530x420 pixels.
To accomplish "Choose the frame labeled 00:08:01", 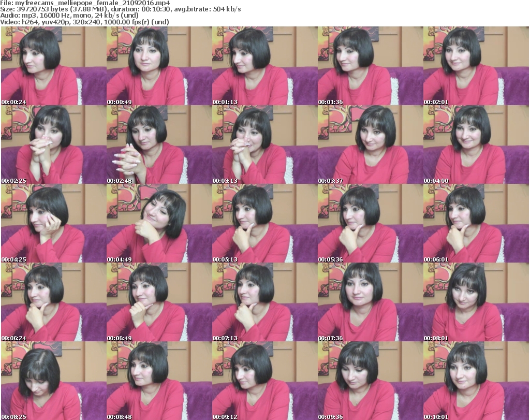I will click(476, 302).
